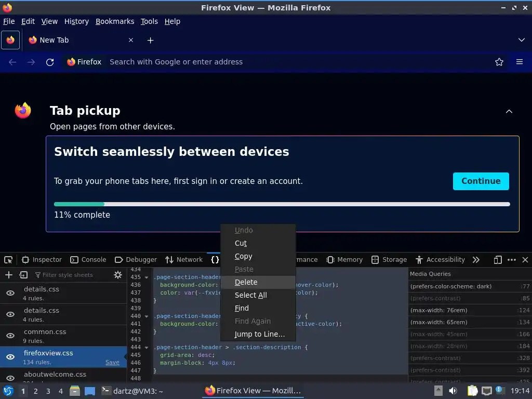
Task: Open the dartz@VM3 terminal task
Action: tap(132, 391)
